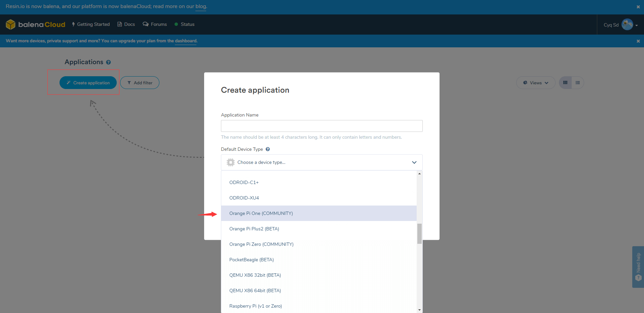
Task: Click device list scrollbar up arrow
Action: (419, 174)
